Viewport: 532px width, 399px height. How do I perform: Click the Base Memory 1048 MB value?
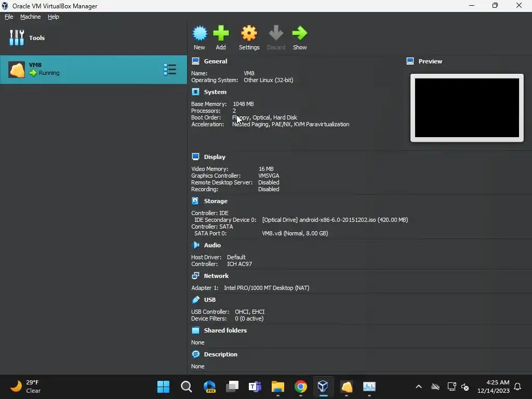pyautogui.click(x=243, y=104)
